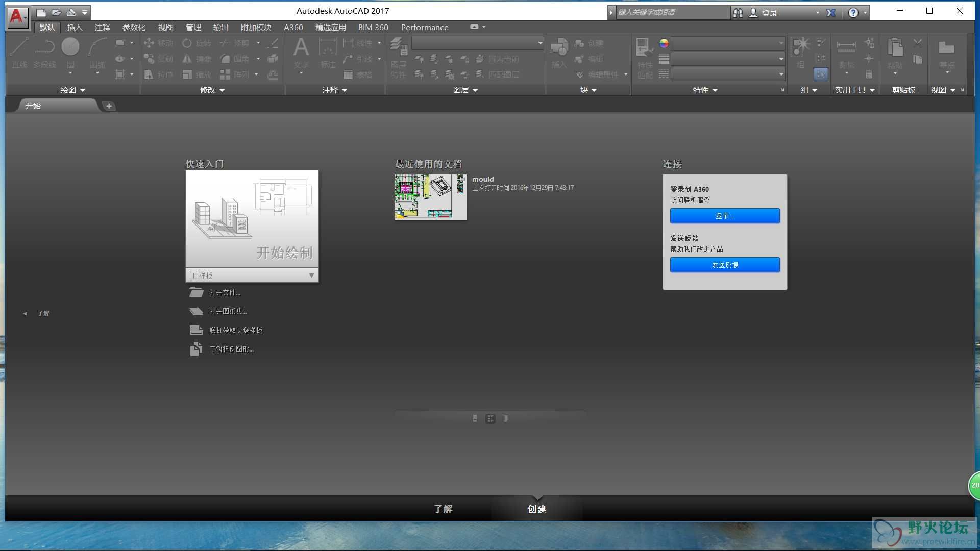Click the Mirror (镜像) tool

tap(197, 59)
